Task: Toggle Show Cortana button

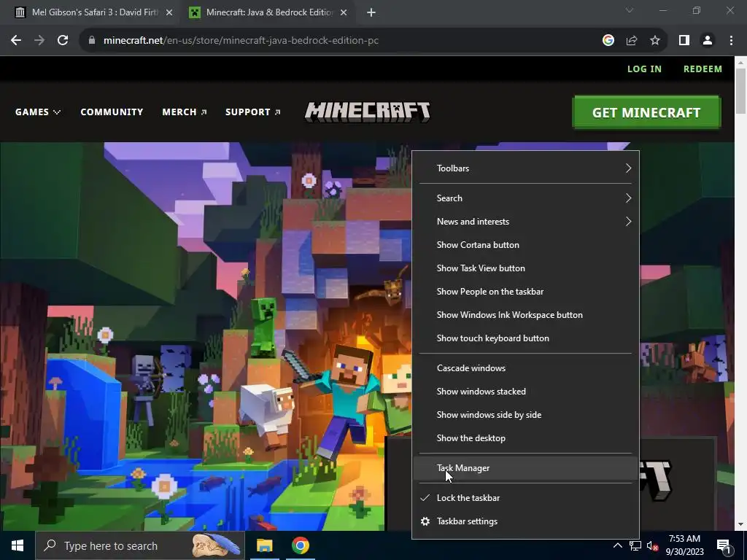Action: click(525, 245)
